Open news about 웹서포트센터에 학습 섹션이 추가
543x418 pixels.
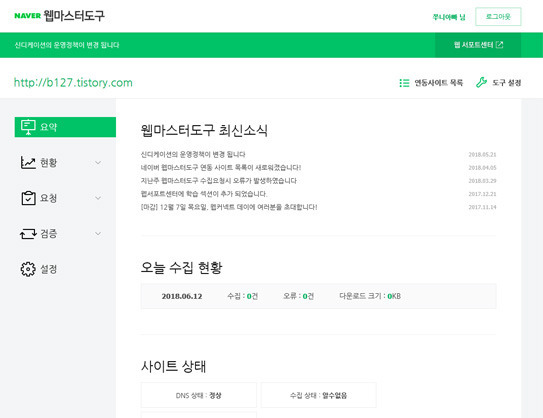tap(204, 194)
